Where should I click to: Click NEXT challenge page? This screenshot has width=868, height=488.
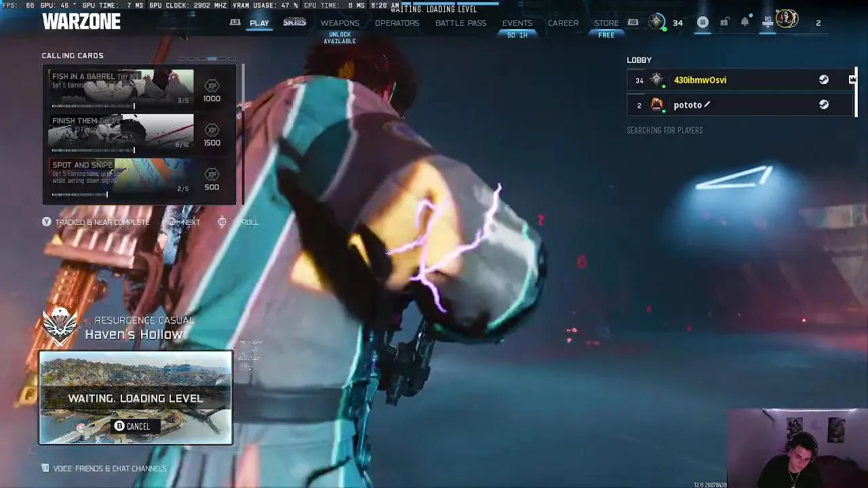click(x=191, y=222)
